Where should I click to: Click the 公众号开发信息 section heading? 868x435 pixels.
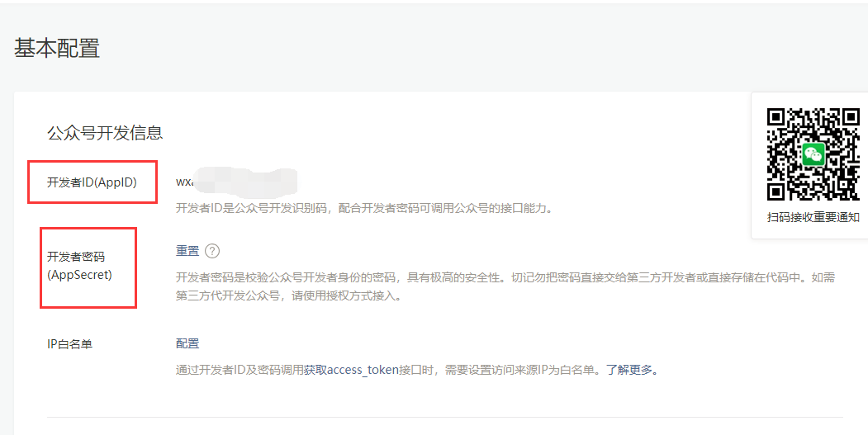(105, 133)
